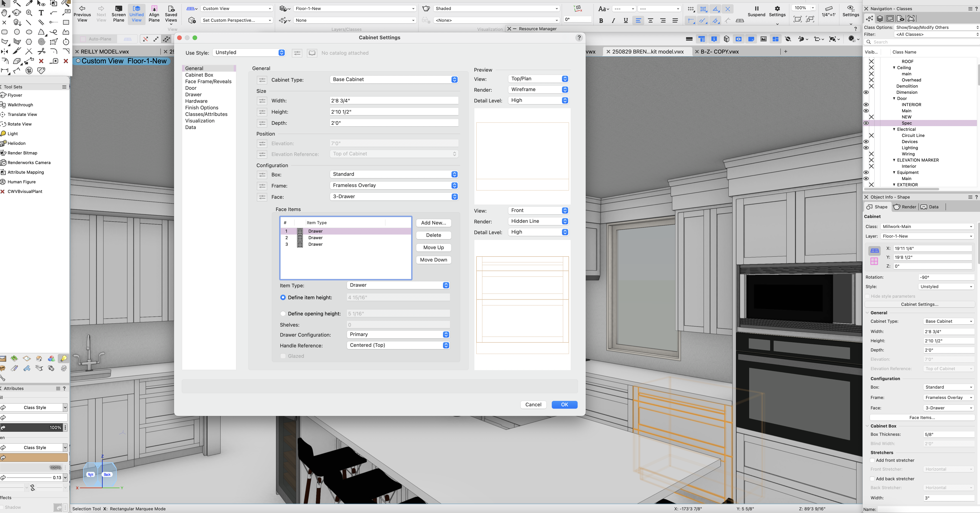Select the Flyover tool
Screen dimensions: 980x513
14,95
